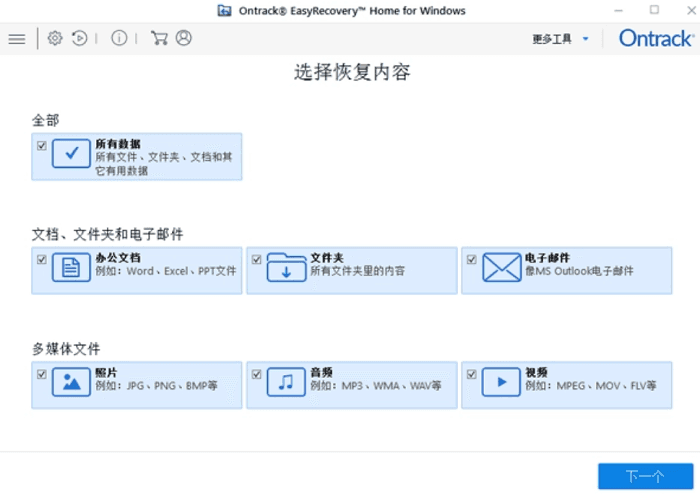Uncheck the 所有数据 checkbox
Image resolution: width=700 pixels, height=494 pixels.
[x=42, y=145]
